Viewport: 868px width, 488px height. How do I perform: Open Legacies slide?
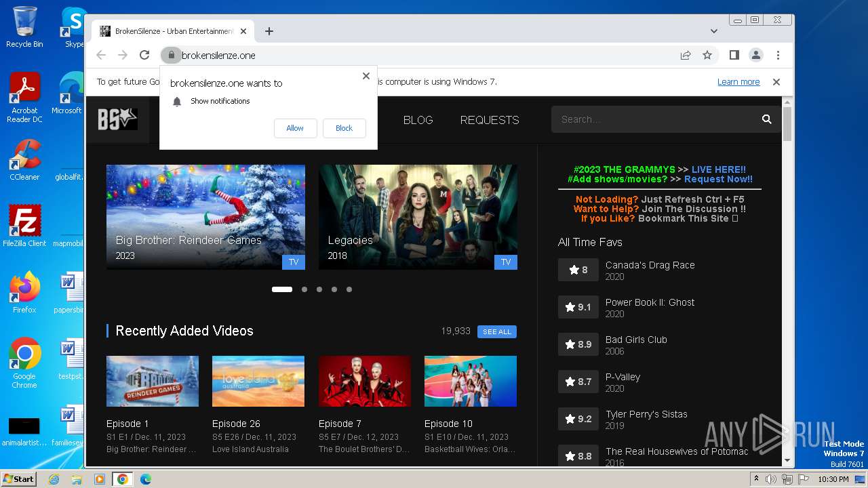pyautogui.click(x=418, y=217)
